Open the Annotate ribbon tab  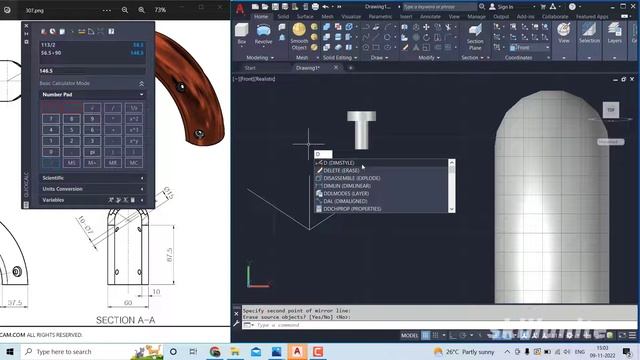[430, 17]
